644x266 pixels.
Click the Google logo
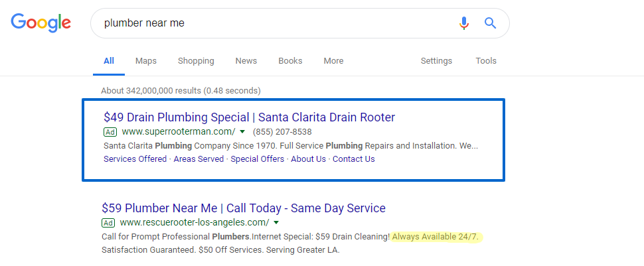tap(40, 23)
